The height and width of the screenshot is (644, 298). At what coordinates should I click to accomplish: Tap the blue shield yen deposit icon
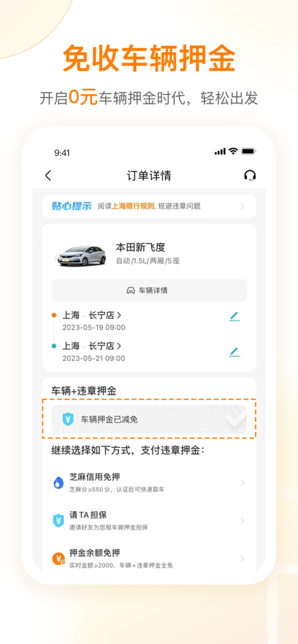pos(68,419)
